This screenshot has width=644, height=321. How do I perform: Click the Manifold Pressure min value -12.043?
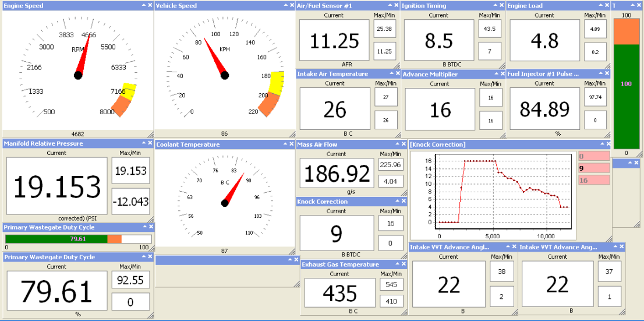click(130, 202)
